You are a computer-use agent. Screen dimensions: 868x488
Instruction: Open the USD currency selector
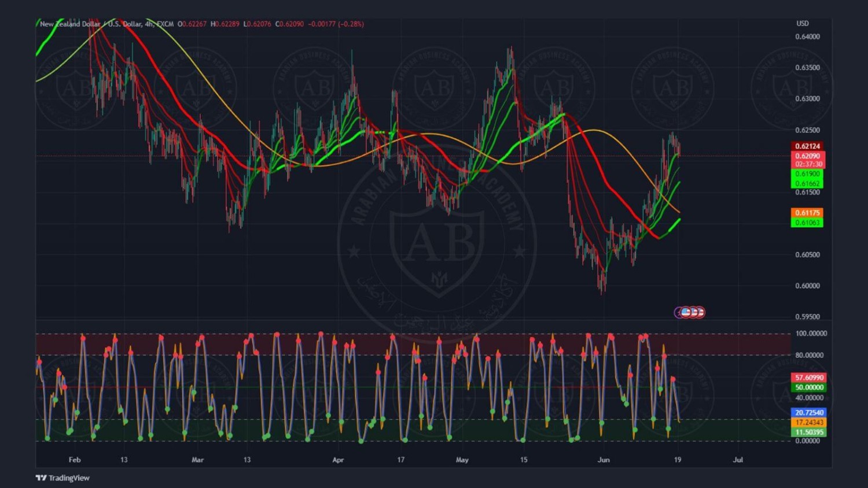pos(802,24)
